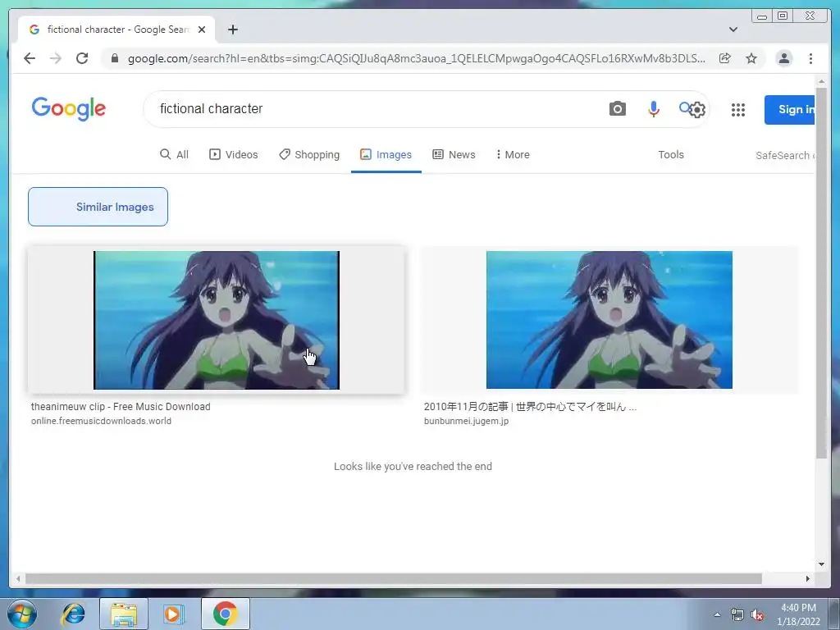840x630 pixels.
Task: Switch to Videos results tab
Action: pyautogui.click(x=234, y=154)
